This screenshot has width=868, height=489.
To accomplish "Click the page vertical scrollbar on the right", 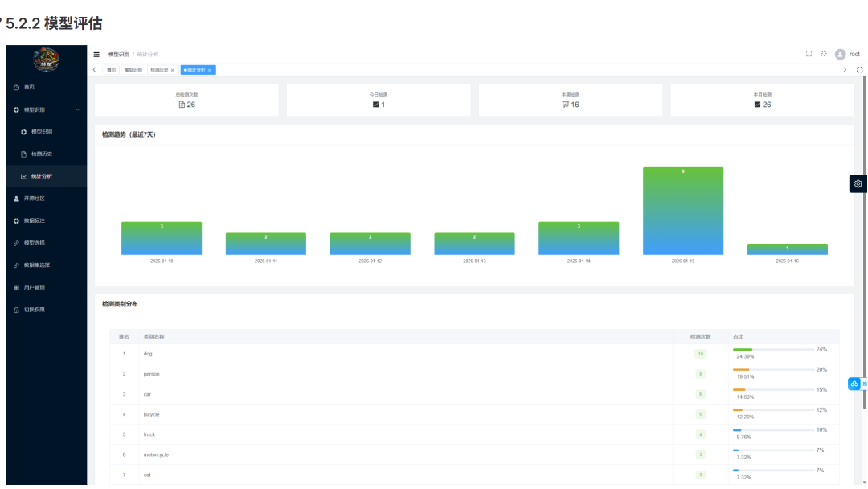I will point(864,244).
